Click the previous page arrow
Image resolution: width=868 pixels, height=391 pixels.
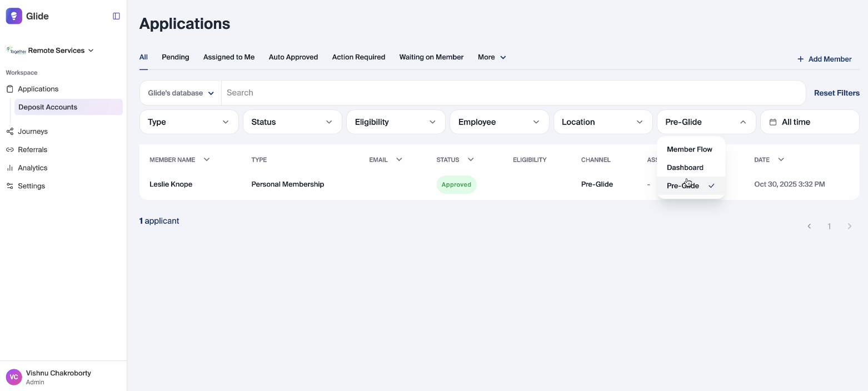click(809, 227)
